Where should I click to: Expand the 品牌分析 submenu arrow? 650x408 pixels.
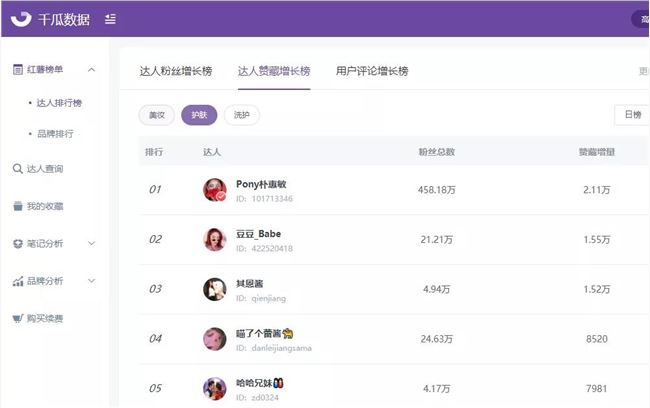point(92,281)
